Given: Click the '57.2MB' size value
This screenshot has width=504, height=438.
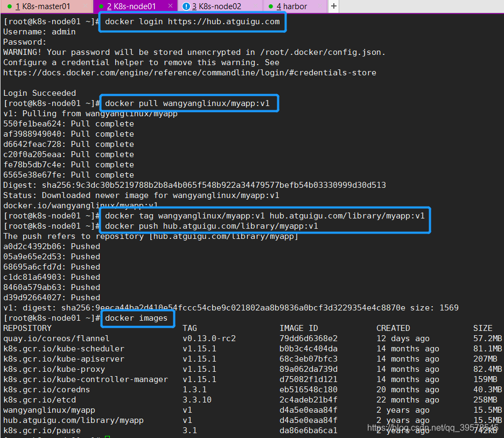Looking at the screenshot, I should point(488,338).
